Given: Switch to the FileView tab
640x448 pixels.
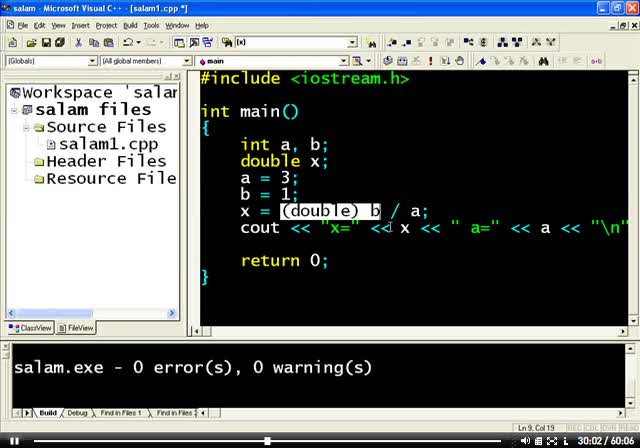Looking at the screenshot, I should pyautogui.click(x=76, y=328).
